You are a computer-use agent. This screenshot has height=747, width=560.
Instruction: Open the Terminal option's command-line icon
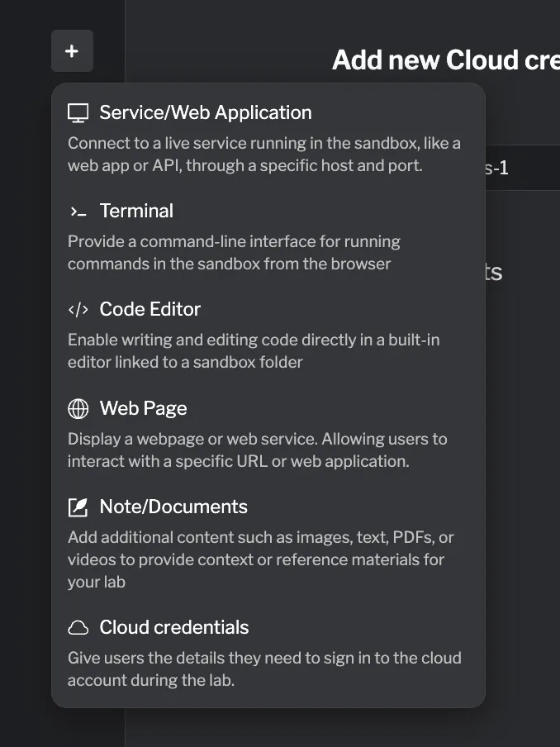[77, 211]
